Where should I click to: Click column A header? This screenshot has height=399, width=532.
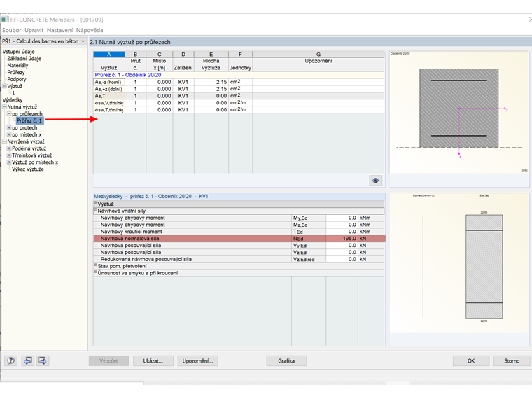(109, 55)
